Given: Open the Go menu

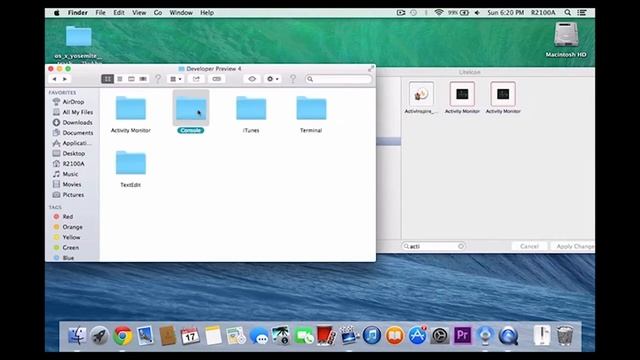Looking at the screenshot, I should 158,13.
